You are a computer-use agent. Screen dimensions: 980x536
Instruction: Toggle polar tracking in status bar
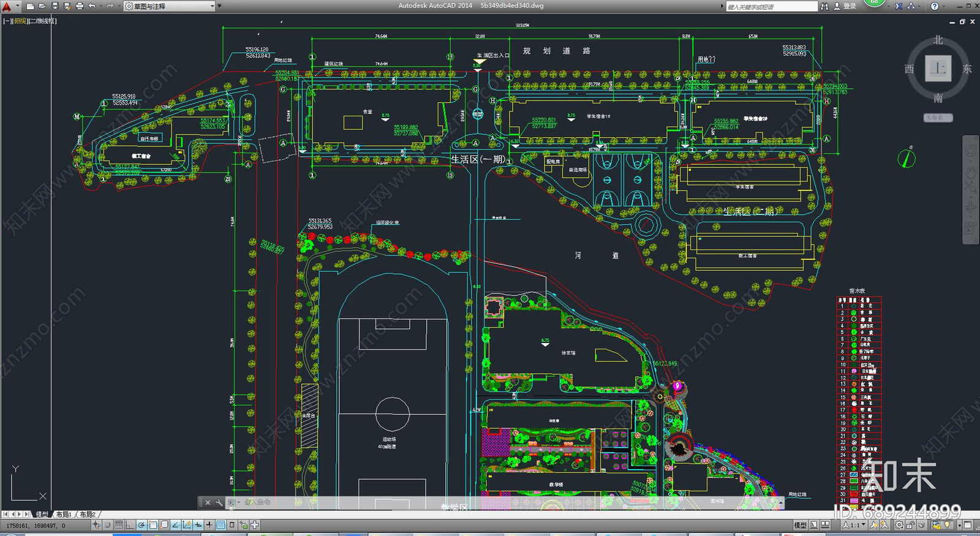pos(141,525)
